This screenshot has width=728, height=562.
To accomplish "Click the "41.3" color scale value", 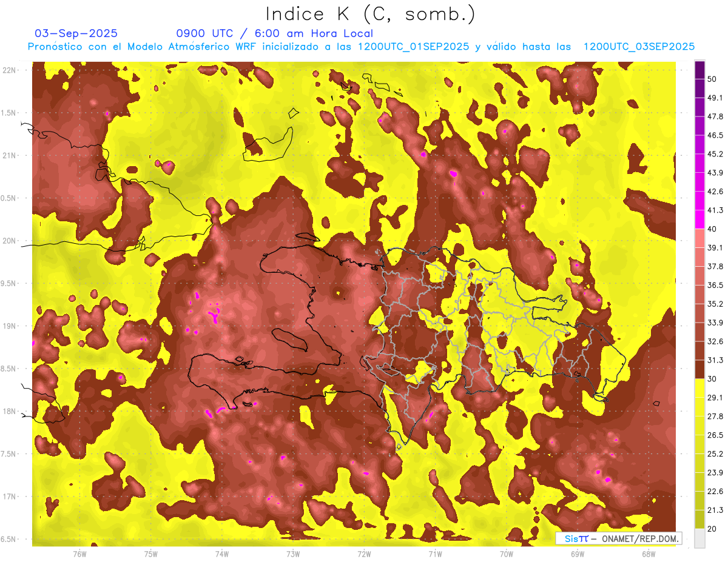I will (715, 210).
